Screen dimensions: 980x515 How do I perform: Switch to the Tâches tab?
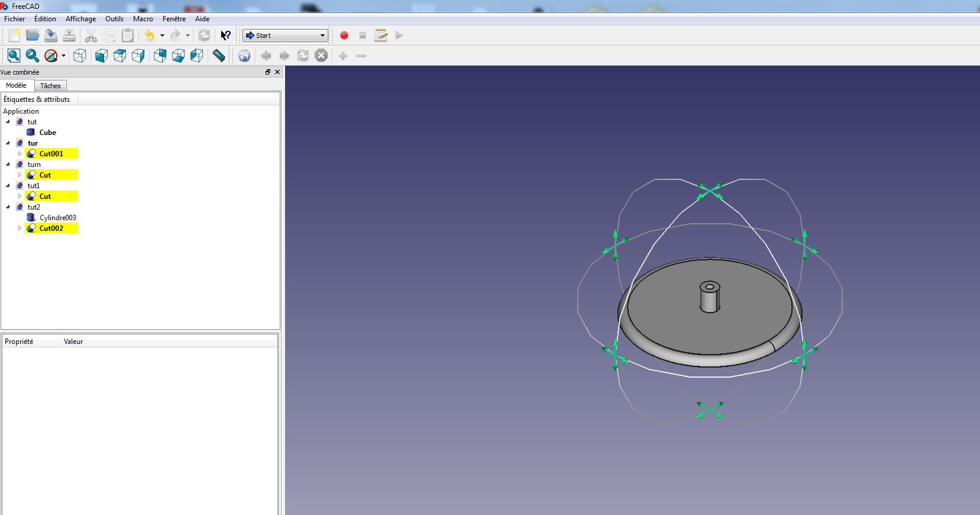pos(50,86)
